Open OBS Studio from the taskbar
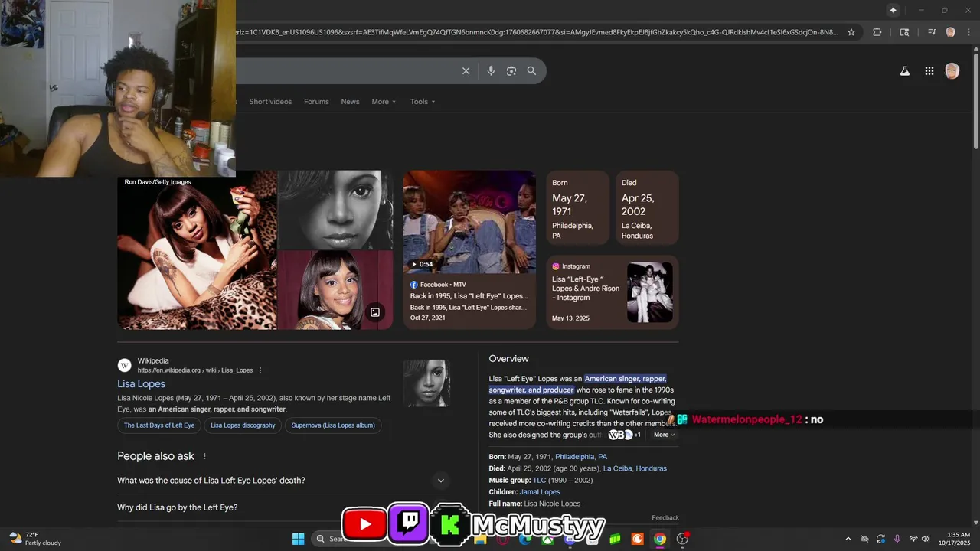Screen dimensions: 980x551 (682, 539)
